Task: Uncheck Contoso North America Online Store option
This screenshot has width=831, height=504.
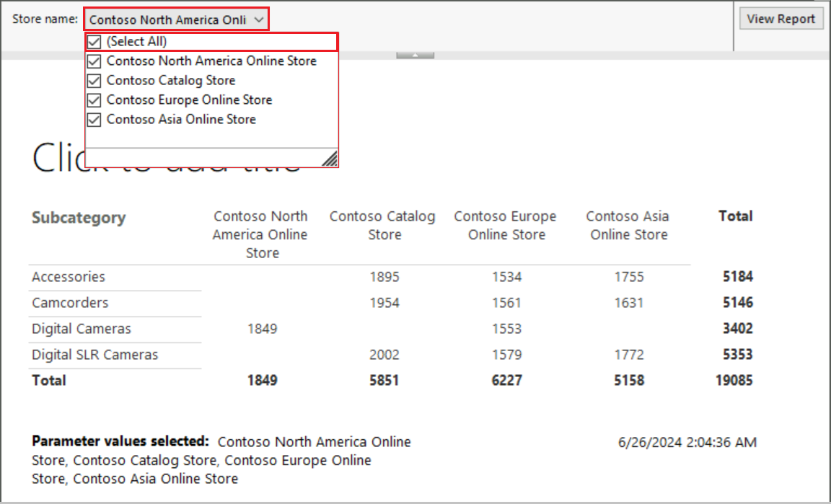Action: [x=93, y=61]
